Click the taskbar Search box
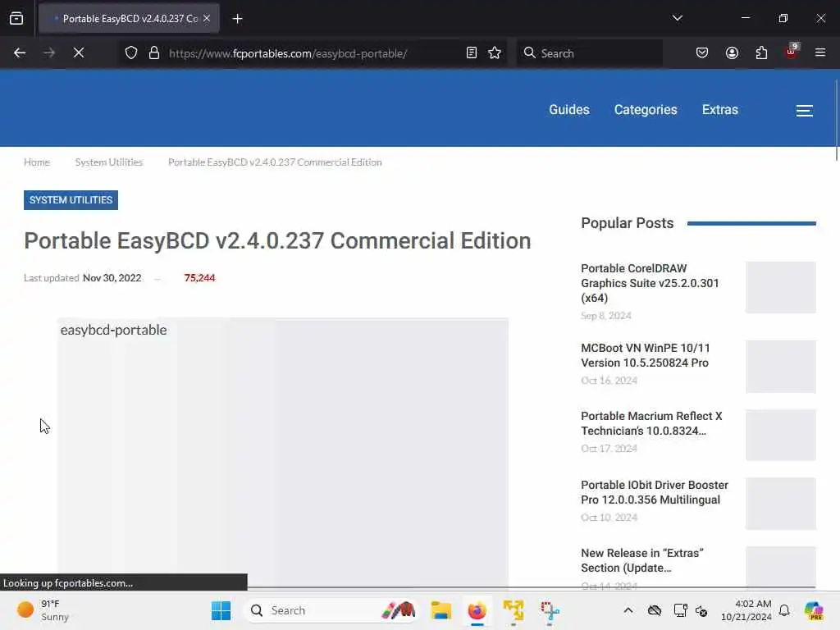This screenshot has height=630, width=840. 331,610
